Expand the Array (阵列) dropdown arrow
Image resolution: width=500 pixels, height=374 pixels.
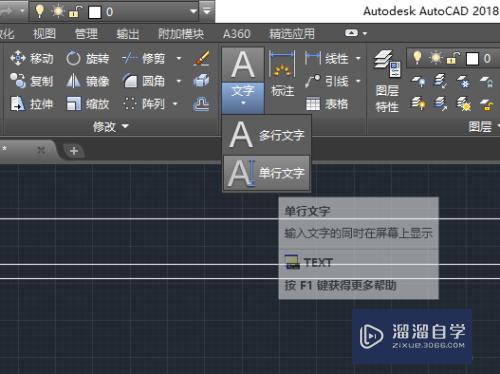coord(175,104)
